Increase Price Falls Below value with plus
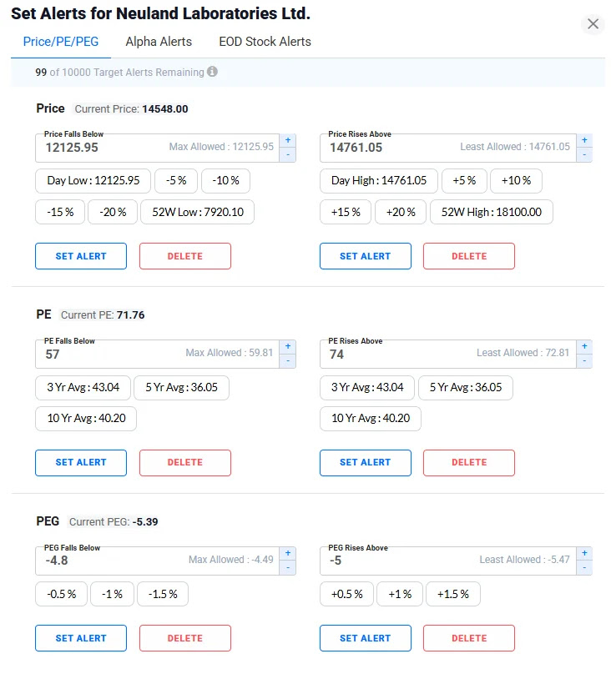This screenshot has height=679, width=616. click(288, 140)
